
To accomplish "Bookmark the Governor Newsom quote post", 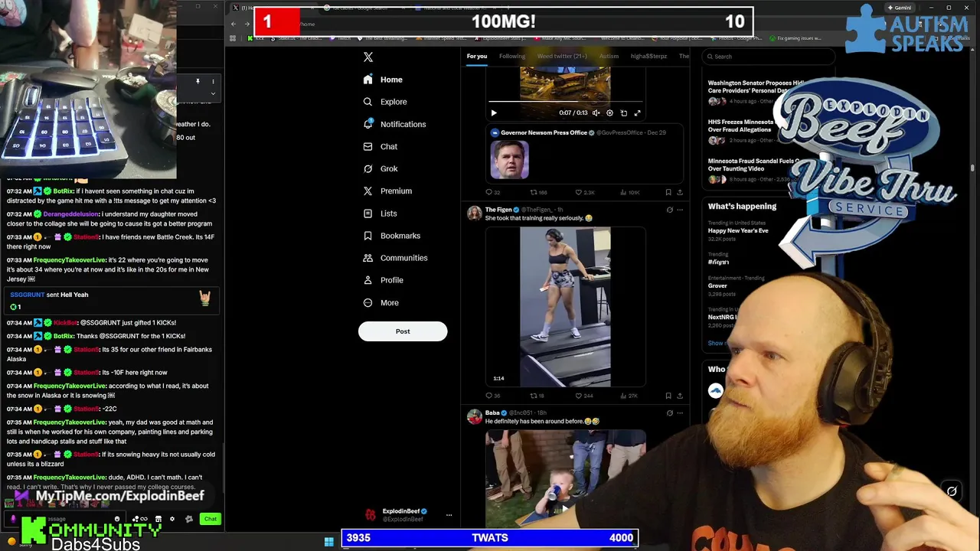I will [x=668, y=192].
